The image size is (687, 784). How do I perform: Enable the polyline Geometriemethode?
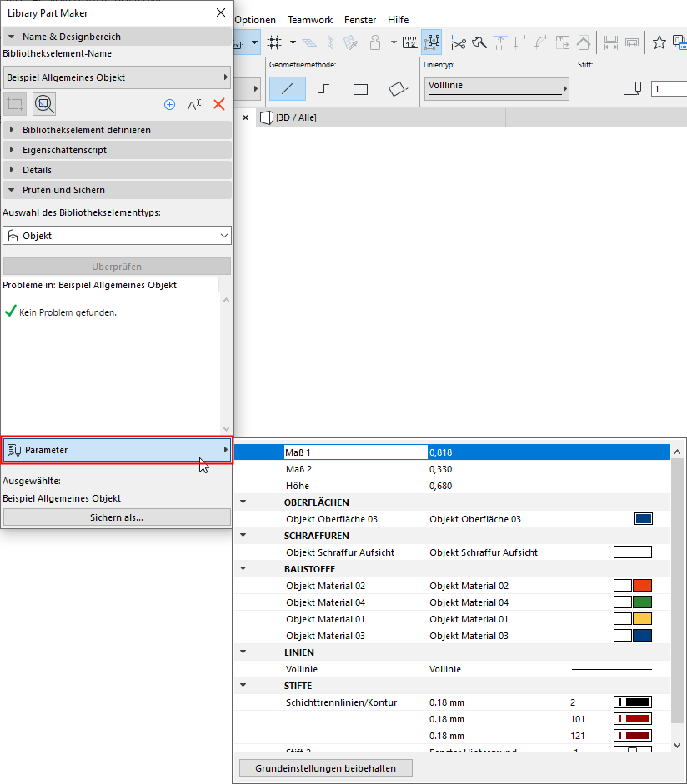click(323, 87)
